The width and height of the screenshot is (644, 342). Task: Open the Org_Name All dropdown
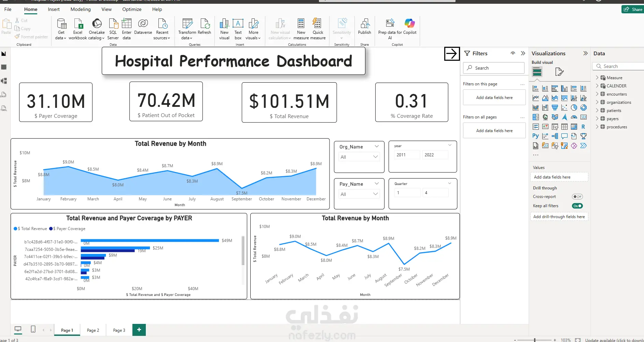pos(359,157)
